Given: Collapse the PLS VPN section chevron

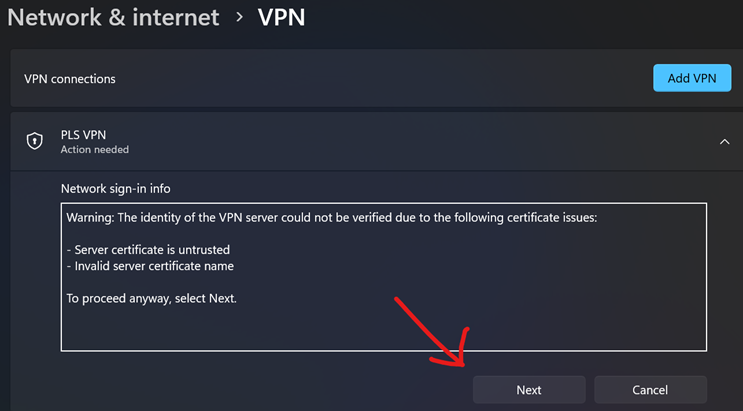Looking at the screenshot, I should click(724, 142).
